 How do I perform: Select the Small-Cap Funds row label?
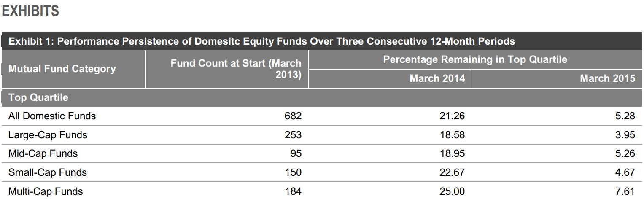47,172
